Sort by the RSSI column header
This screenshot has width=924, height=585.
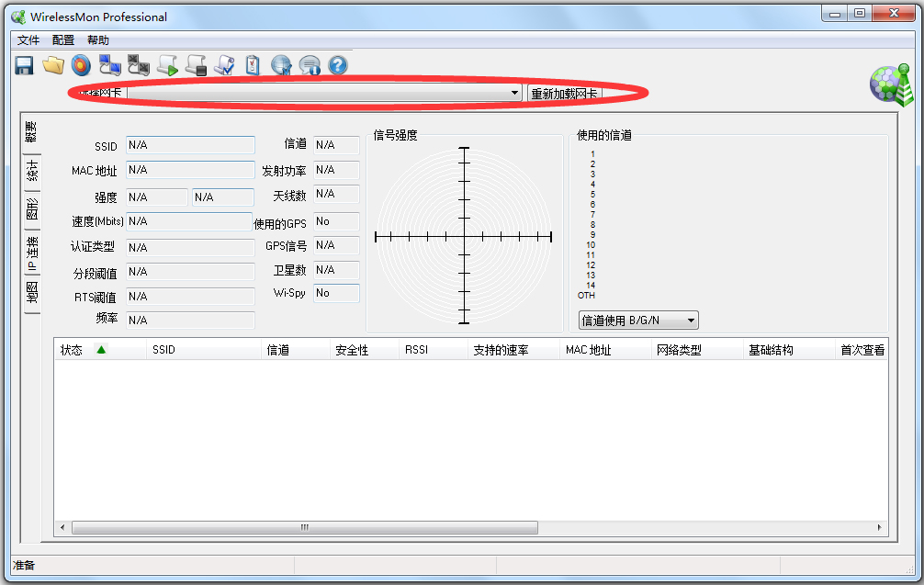point(434,350)
